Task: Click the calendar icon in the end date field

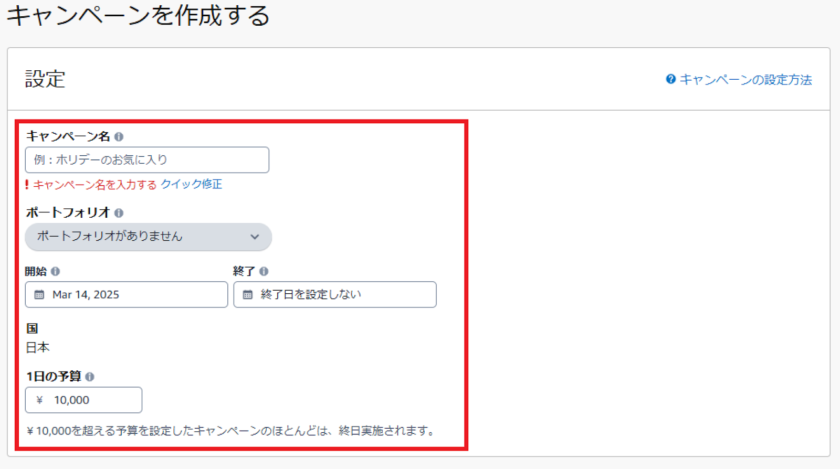Action: 247,295
